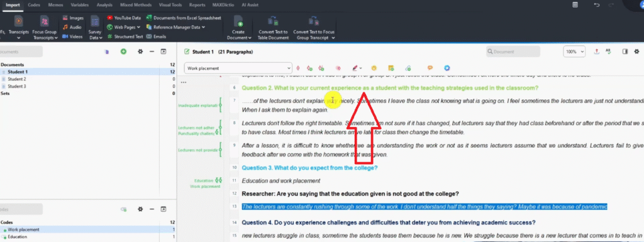Click the export document icon

(x=596, y=52)
